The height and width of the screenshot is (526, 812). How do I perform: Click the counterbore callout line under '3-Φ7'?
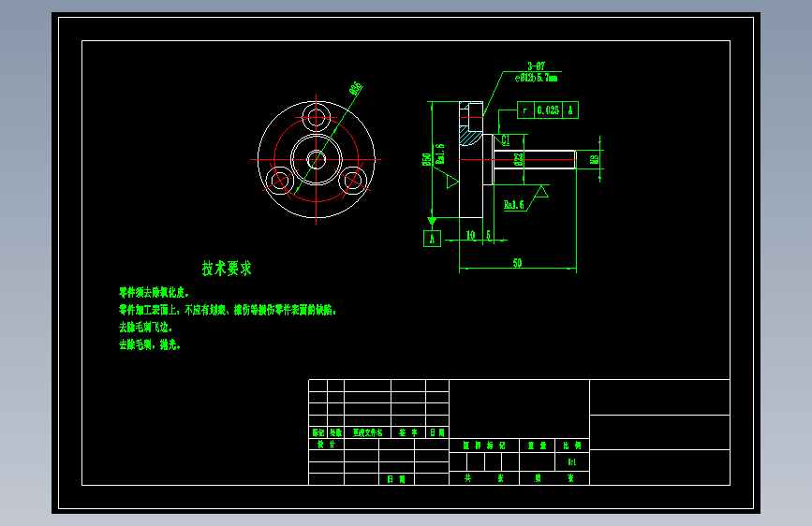click(536, 78)
